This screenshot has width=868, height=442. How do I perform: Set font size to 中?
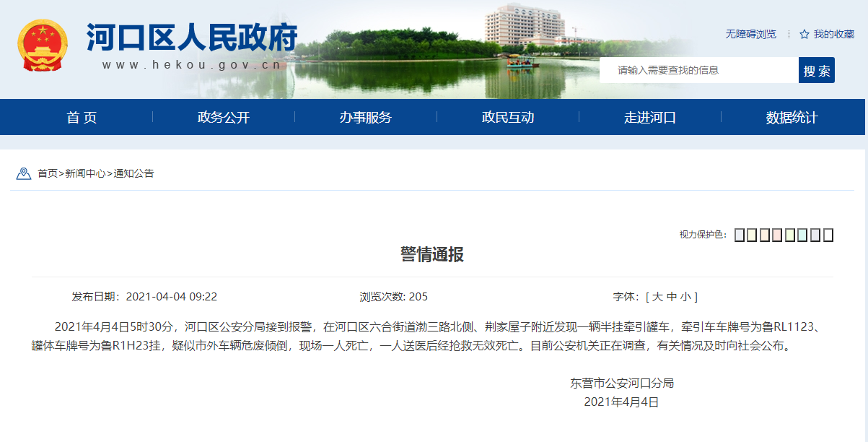point(671,297)
